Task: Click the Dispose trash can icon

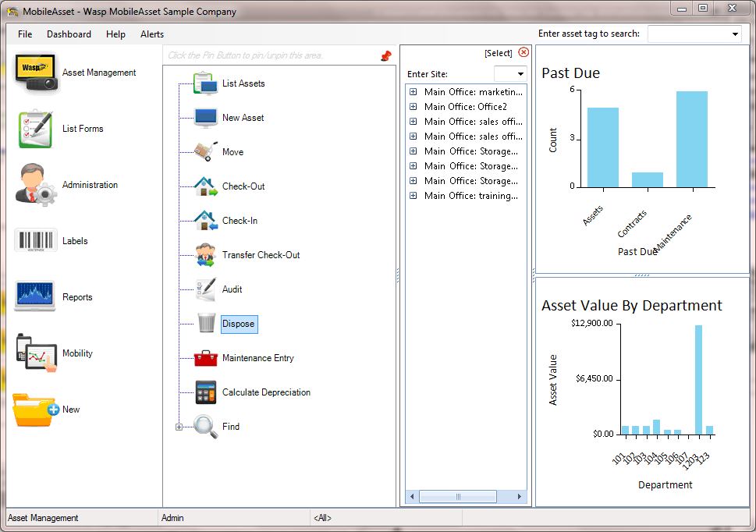Action: 206,324
